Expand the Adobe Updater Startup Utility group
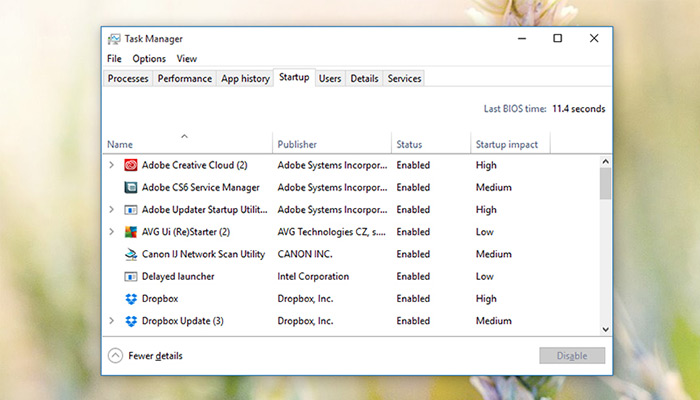Viewport: 700px width, 400px height. [112, 209]
